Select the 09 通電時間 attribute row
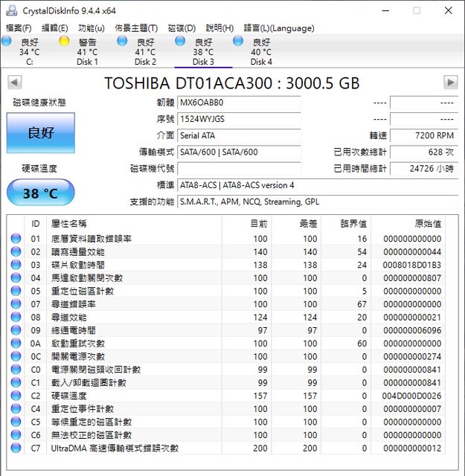 click(223, 330)
